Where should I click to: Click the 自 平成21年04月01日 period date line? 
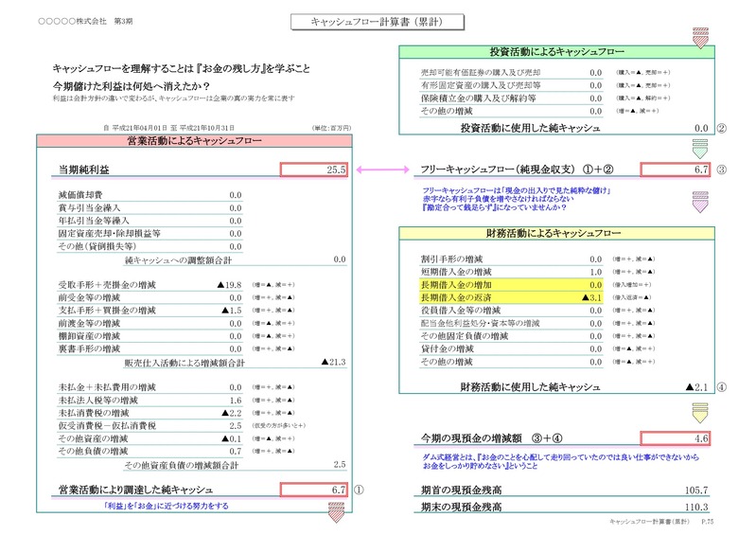[x=168, y=129]
